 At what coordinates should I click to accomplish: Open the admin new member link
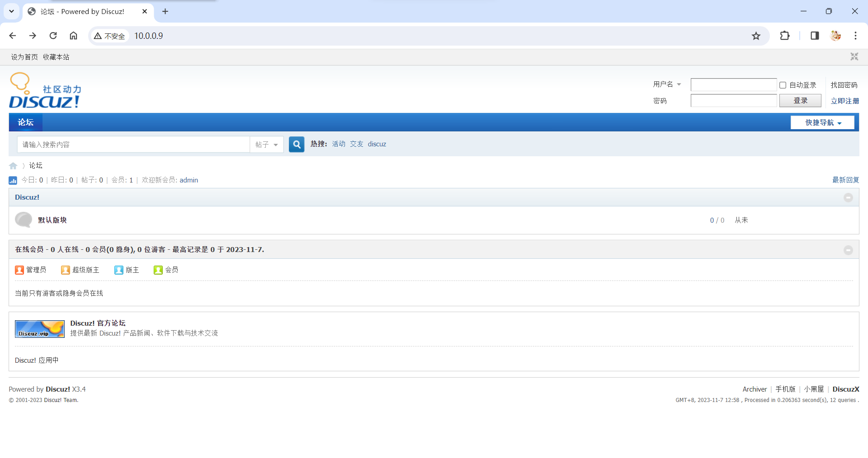[x=189, y=180]
